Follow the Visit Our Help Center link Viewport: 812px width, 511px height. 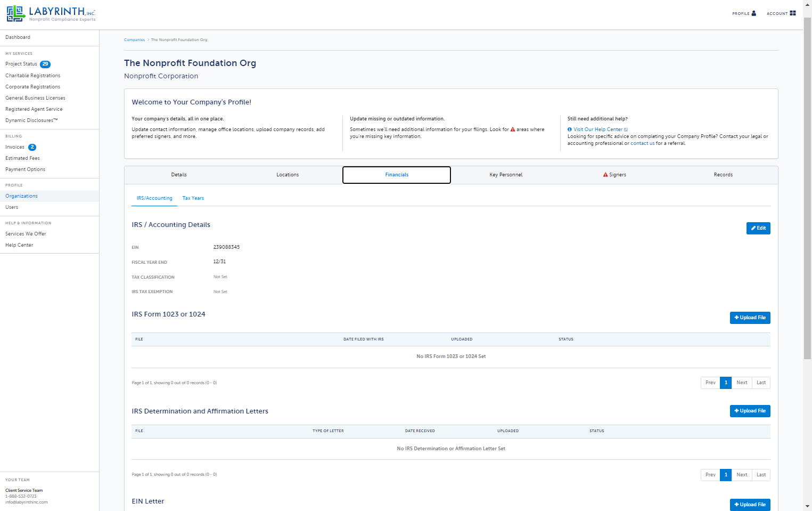[598, 129]
